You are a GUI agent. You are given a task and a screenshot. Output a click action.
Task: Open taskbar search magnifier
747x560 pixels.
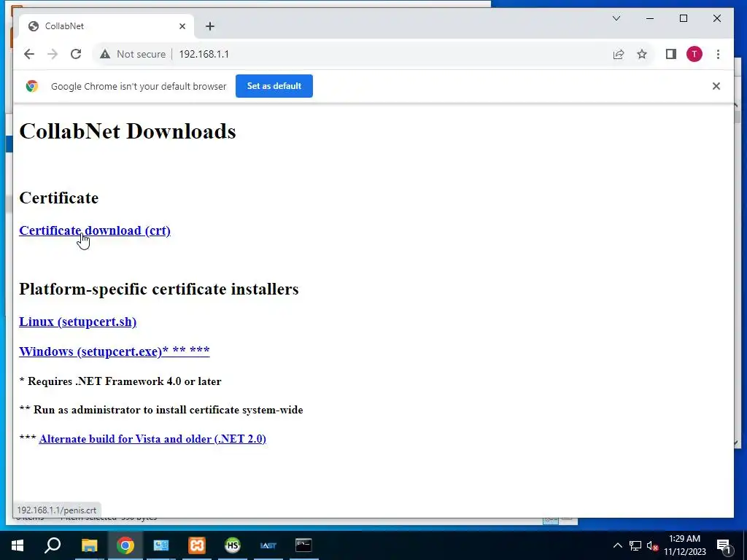(53, 545)
